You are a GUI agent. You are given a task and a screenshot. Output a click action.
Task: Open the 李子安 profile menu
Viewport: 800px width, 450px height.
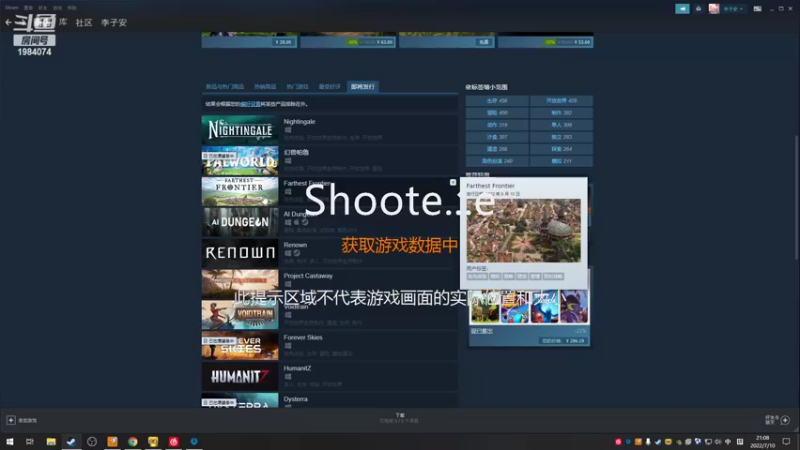(x=114, y=22)
